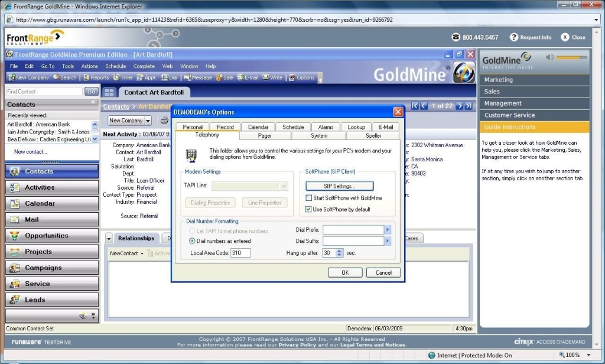Open the TAPI Line dropdown
Screen dimensions: 605x364
(284, 186)
